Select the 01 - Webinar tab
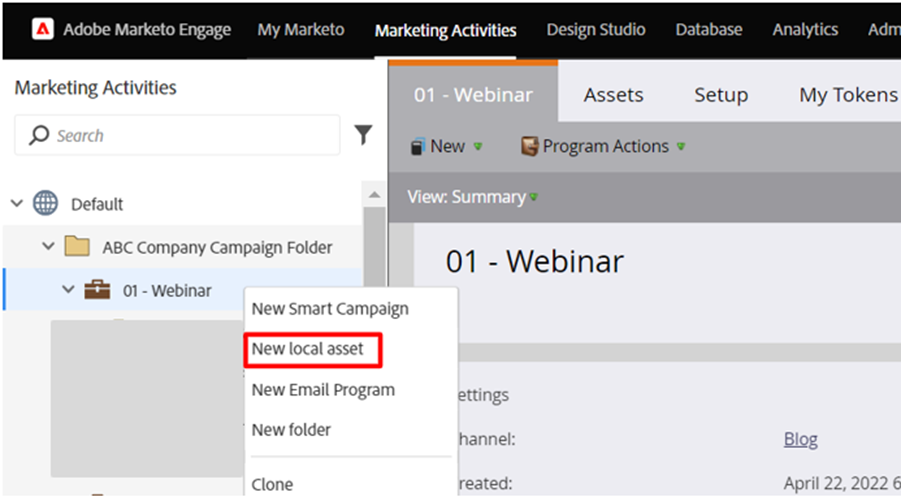This screenshot has width=901, height=497. (x=473, y=94)
